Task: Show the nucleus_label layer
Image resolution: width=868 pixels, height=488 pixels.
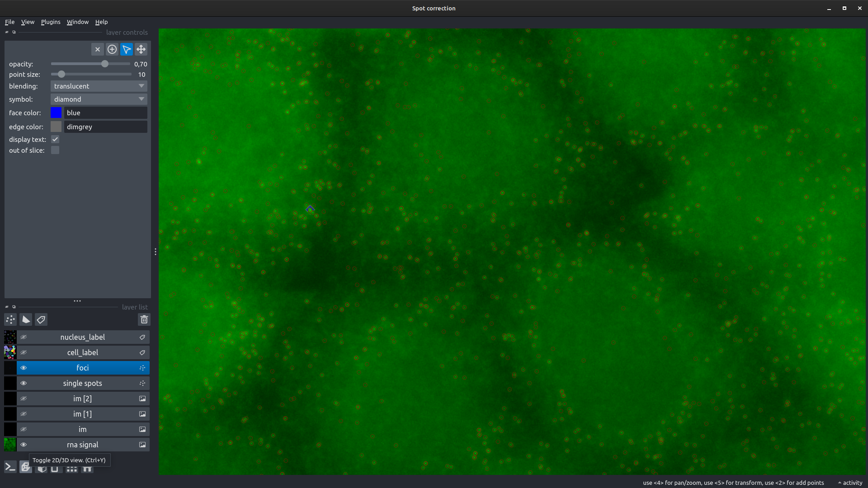Action: tap(24, 338)
